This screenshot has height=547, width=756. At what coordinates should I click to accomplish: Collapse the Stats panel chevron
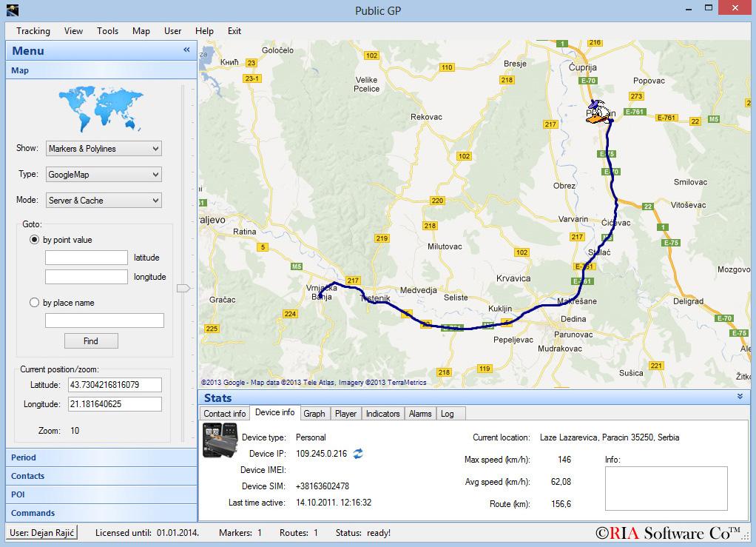740,397
